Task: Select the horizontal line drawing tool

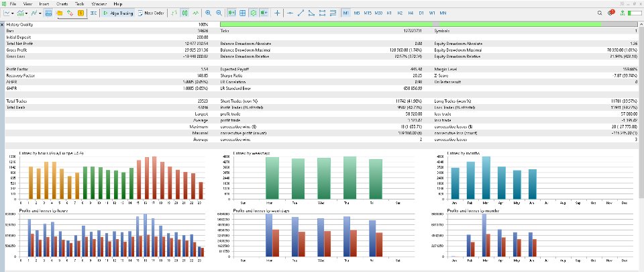Action: click(290, 13)
